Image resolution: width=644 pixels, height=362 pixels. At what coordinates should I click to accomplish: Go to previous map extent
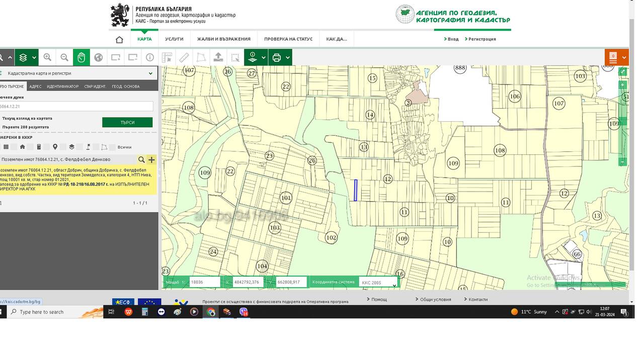click(x=133, y=57)
